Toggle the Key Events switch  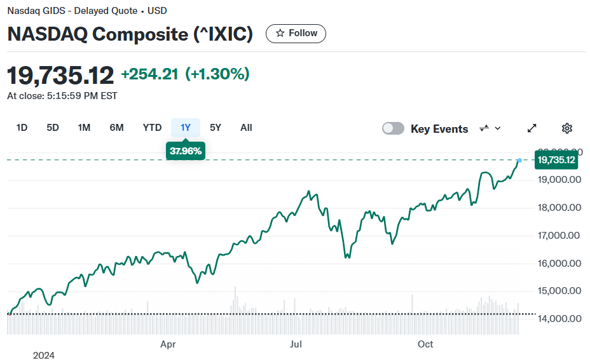coord(393,128)
